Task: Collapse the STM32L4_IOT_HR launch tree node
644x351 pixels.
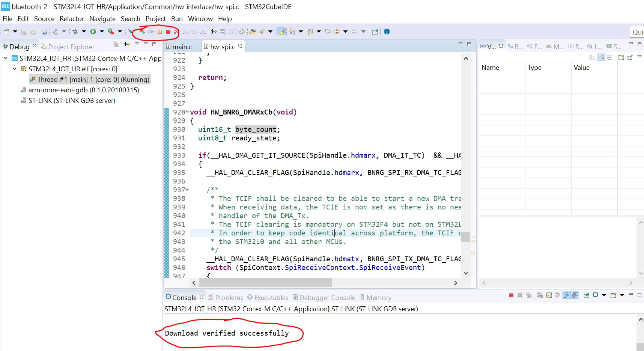Action: 6,58
